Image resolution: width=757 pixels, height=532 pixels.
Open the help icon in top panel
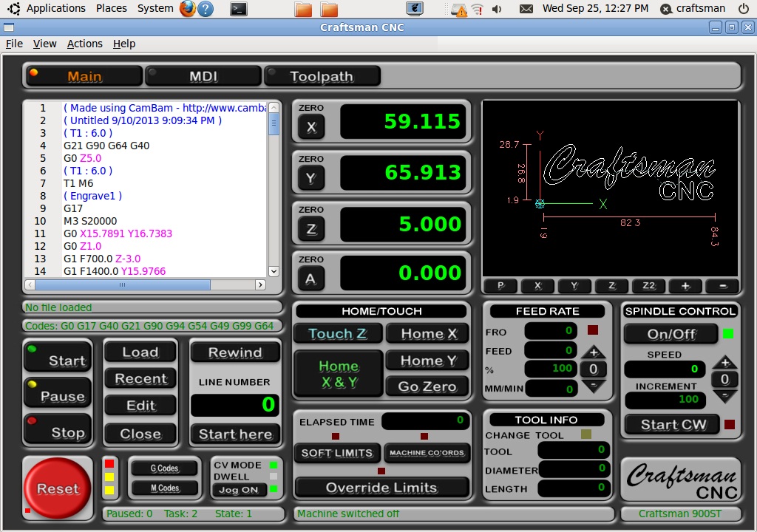coord(206,8)
